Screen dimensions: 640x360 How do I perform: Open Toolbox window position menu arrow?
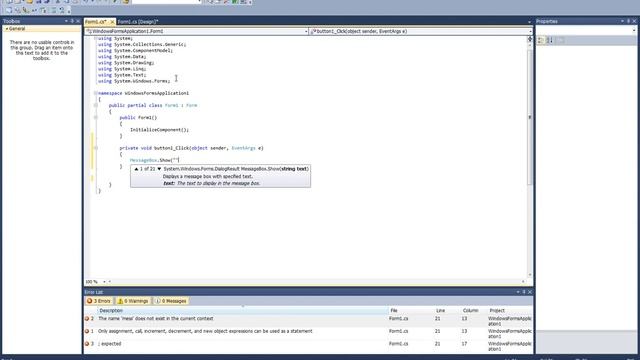pos(66,21)
